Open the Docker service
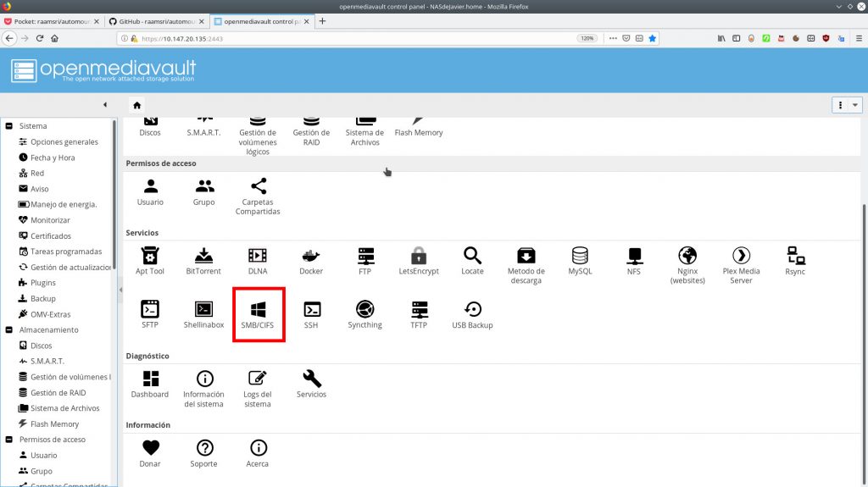The image size is (868, 487). [311, 261]
